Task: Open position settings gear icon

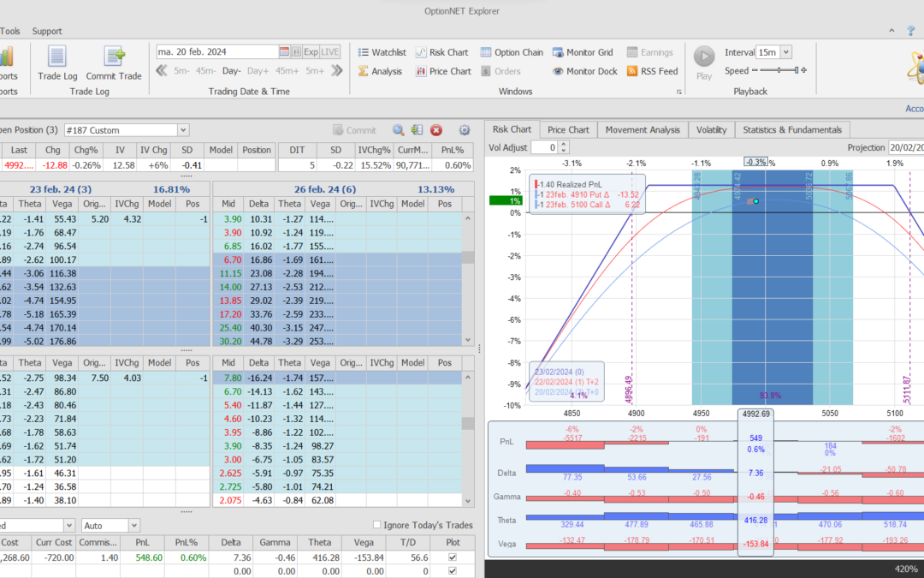Action: tap(465, 130)
